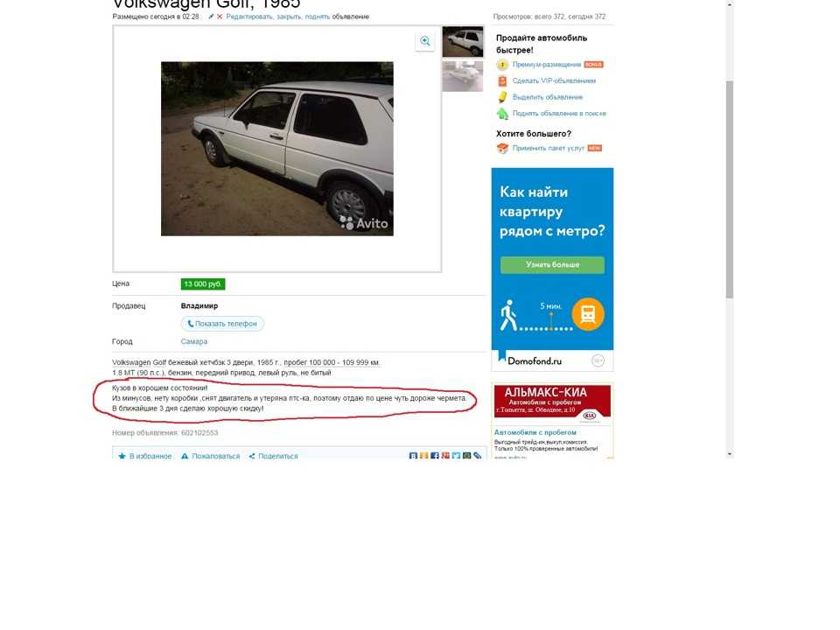Click the Выделить объявление link
840x630 pixels.
pyautogui.click(x=548, y=97)
